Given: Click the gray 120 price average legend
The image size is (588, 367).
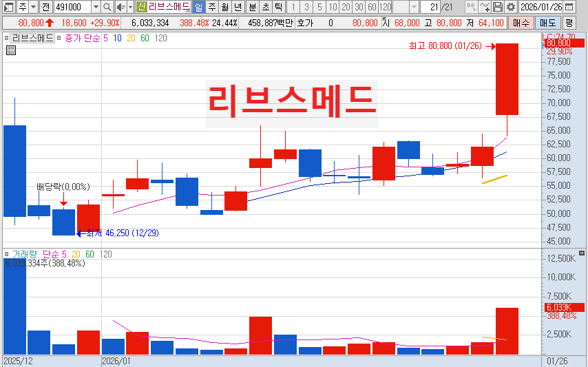Looking at the screenshot, I should click(160, 38).
